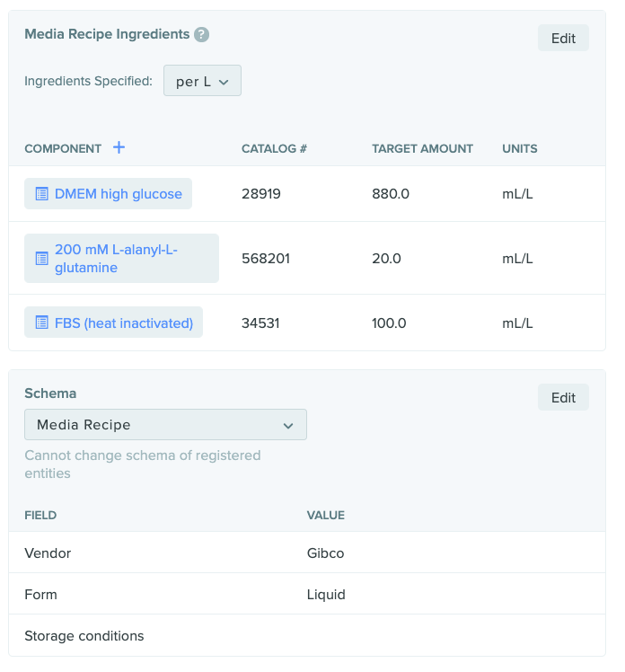Screen dimensions: 625x672
Task: Click catalog number 568201
Action: [x=266, y=259]
